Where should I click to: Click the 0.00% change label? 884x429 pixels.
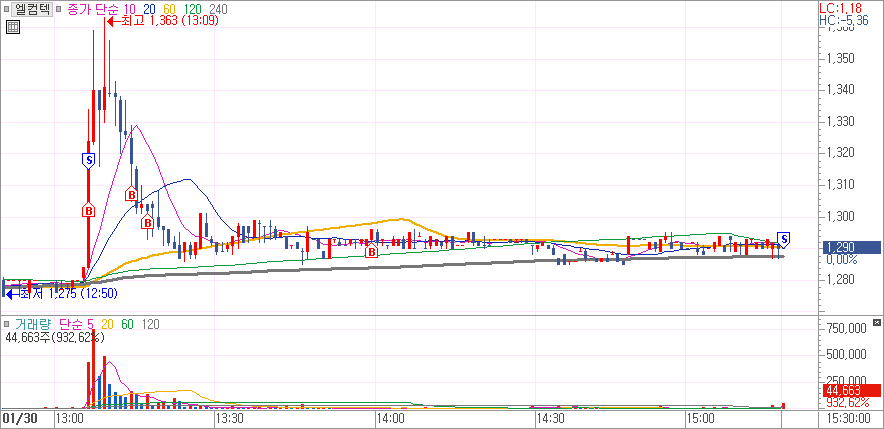(x=842, y=260)
